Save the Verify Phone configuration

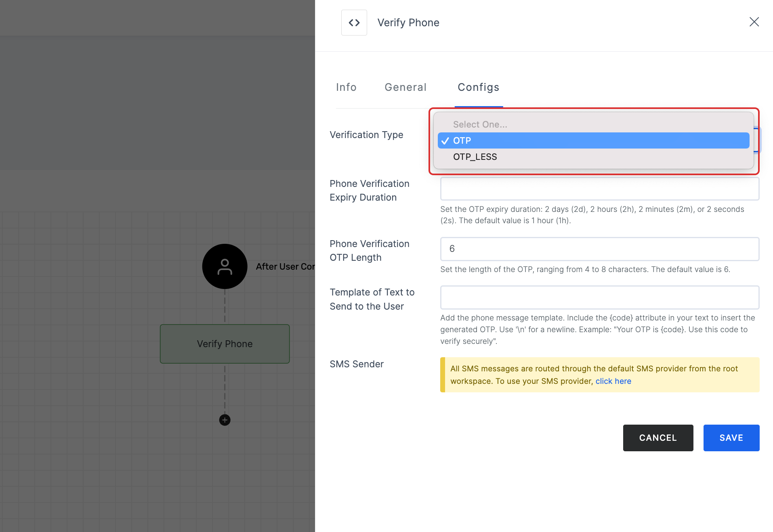coord(731,438)
